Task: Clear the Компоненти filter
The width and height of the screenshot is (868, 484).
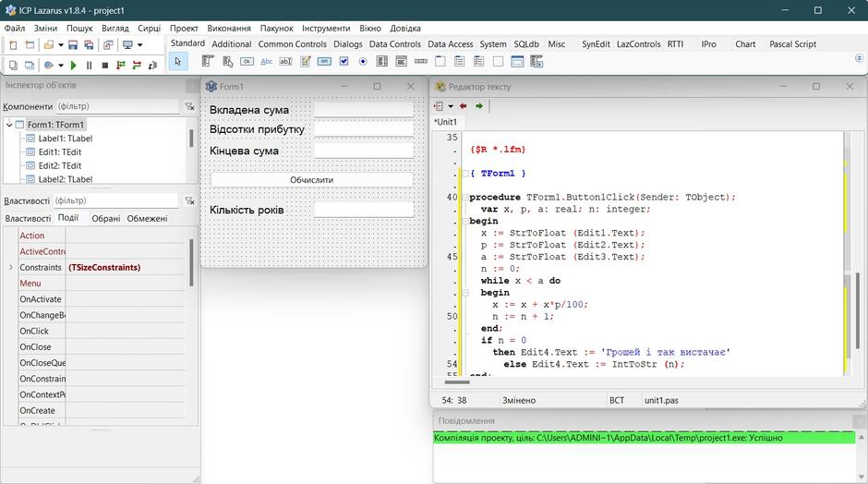Action: (x=189, y=106)
